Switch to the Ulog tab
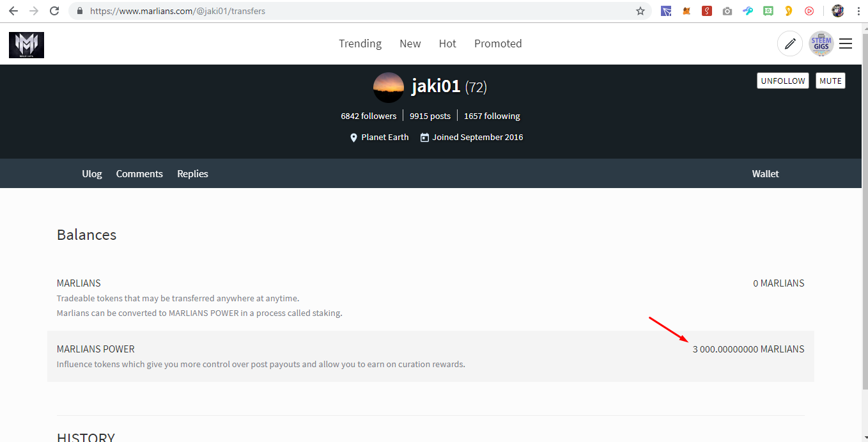 point(92,173)
